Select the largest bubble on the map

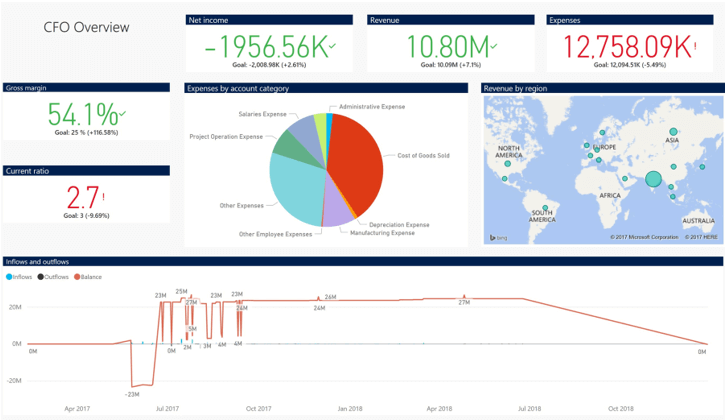click(x=653, y=179)
